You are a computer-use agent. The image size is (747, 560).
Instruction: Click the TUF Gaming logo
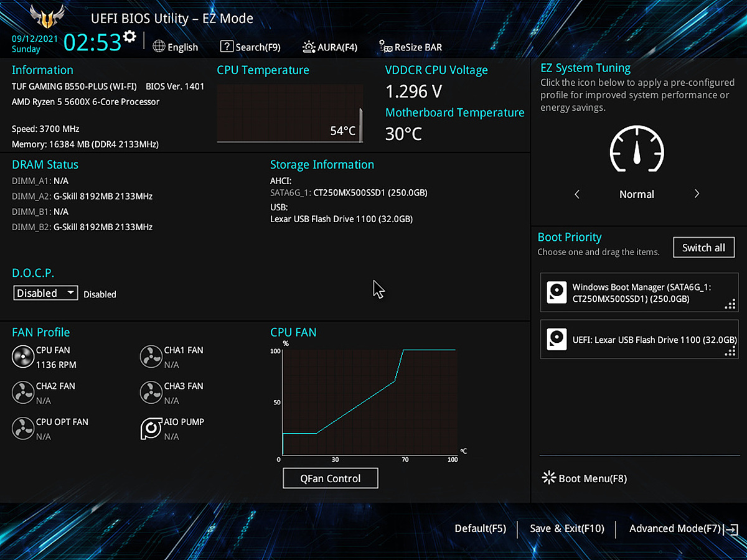coord(47,17)
